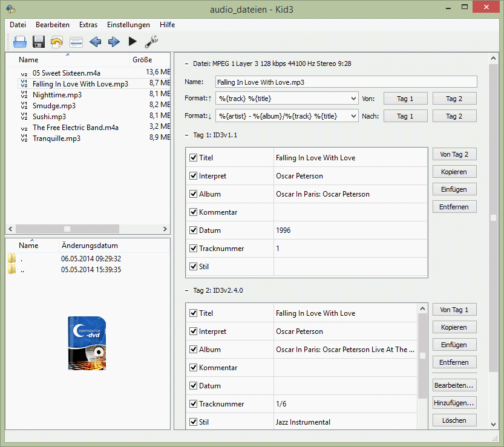Open the Einstellungen menu
The image size is (504, 447).
(x=128, y=25)
